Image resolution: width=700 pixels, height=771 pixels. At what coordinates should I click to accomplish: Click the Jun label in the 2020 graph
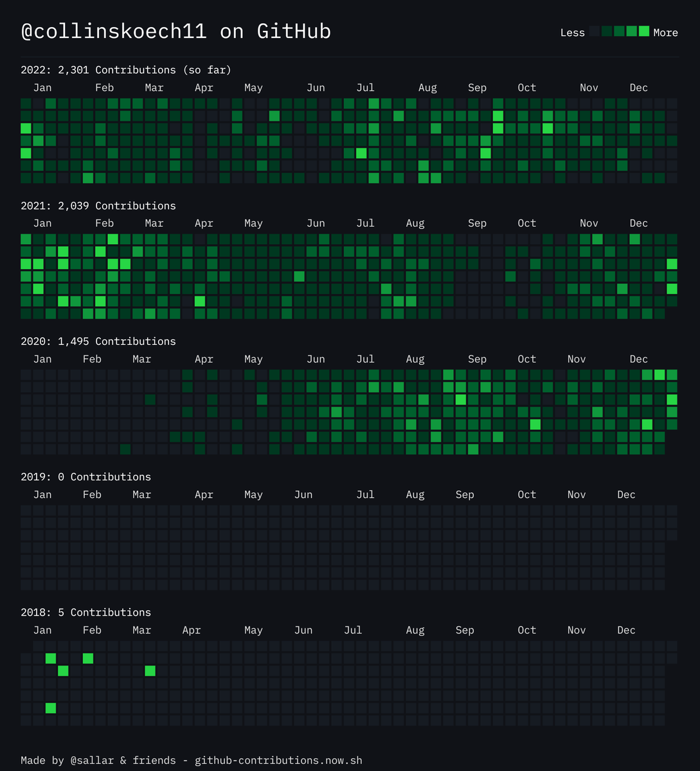click(x=316, y=359)
